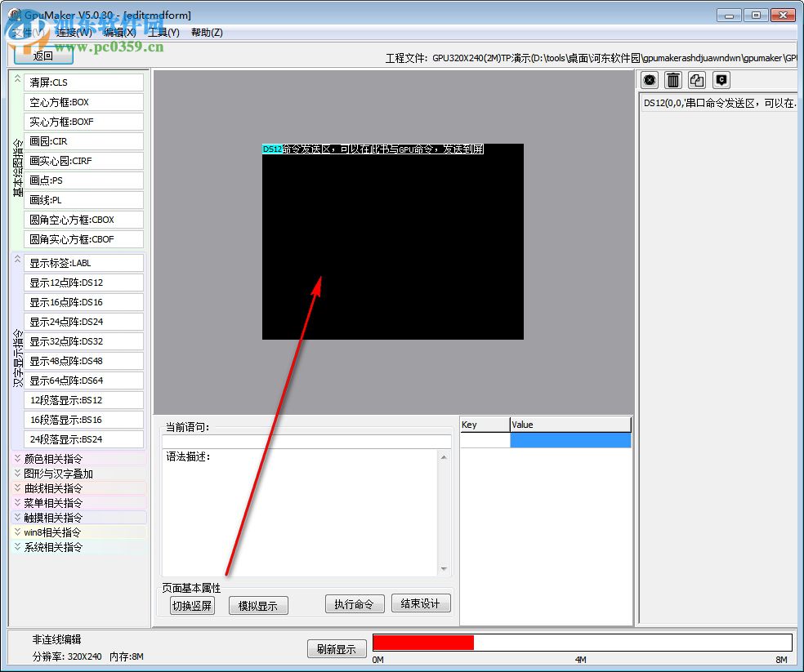Open the 帮助(Z) menu
This screenshot has height=672, width=804.
pos(207,32)
